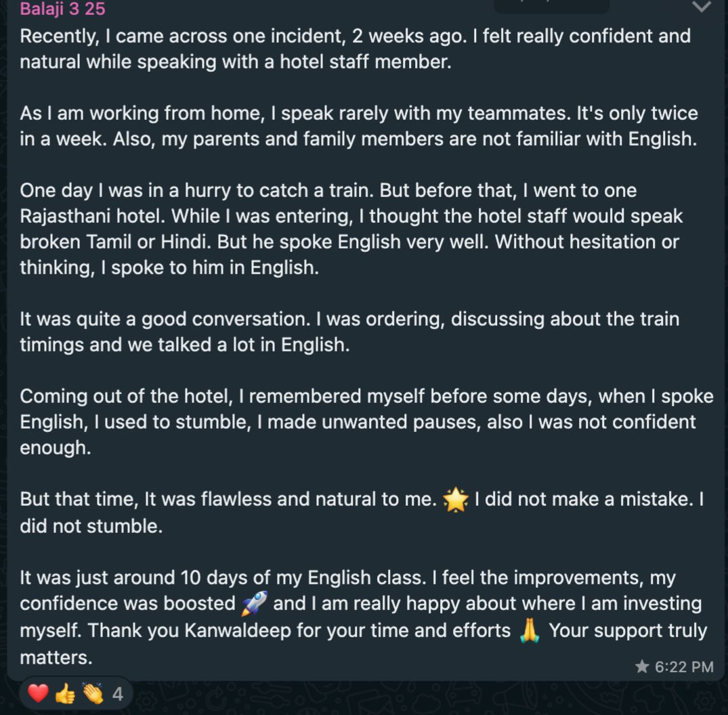Click the starred message star icon
The width and height of the screenshot is (728, 715).
click(x=642, y=666)
